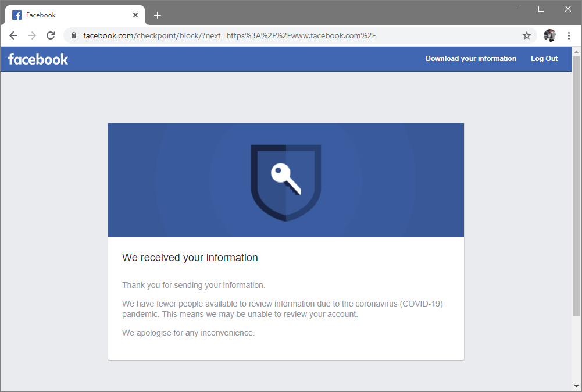This screenshot has width=582, height=392.
Task: Click the browser forward arrow
Action: (32, 35)
